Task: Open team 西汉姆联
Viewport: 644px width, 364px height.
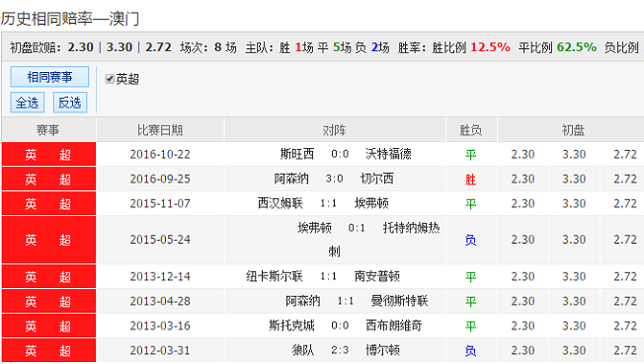Action: (281, 203)
